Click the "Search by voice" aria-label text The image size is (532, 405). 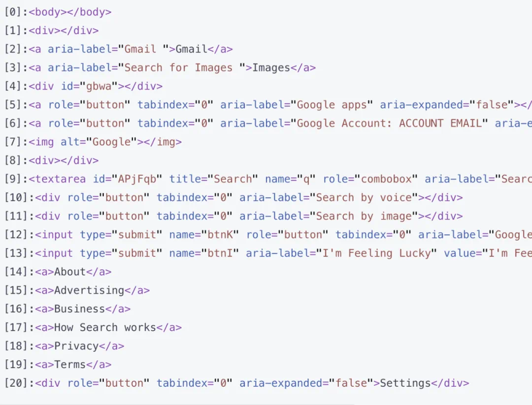[364, 198]
